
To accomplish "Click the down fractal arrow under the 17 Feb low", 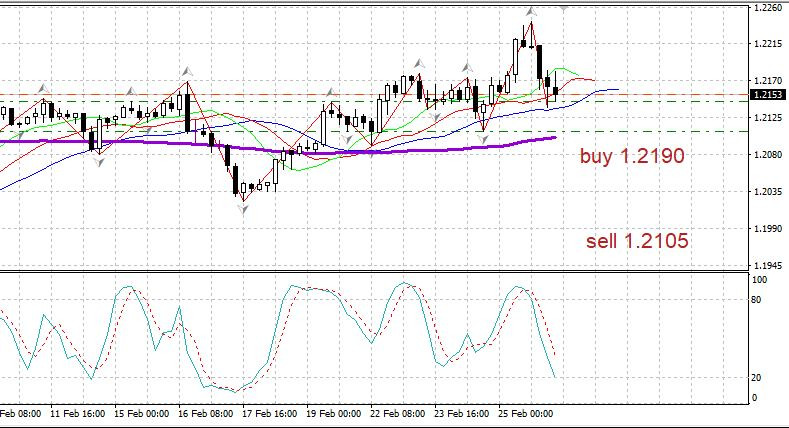I will (x=244, y=209).
